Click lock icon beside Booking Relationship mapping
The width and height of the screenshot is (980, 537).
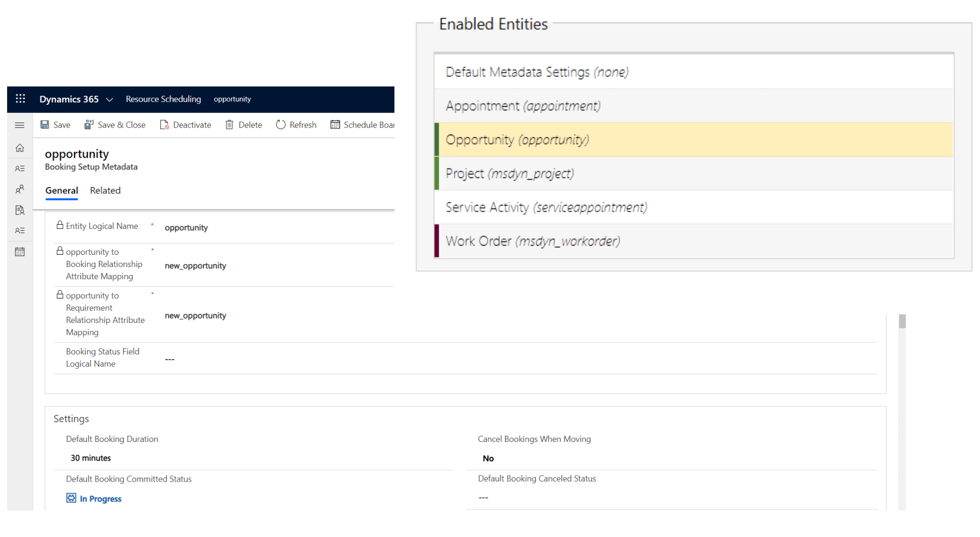60,251
